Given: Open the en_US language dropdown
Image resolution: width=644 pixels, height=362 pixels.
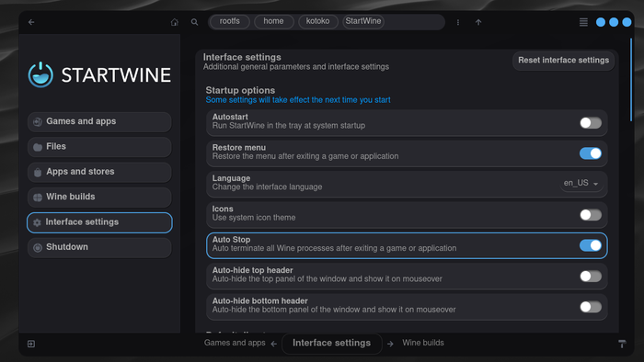Looking at the screenshot, I should tap(581, 183).
